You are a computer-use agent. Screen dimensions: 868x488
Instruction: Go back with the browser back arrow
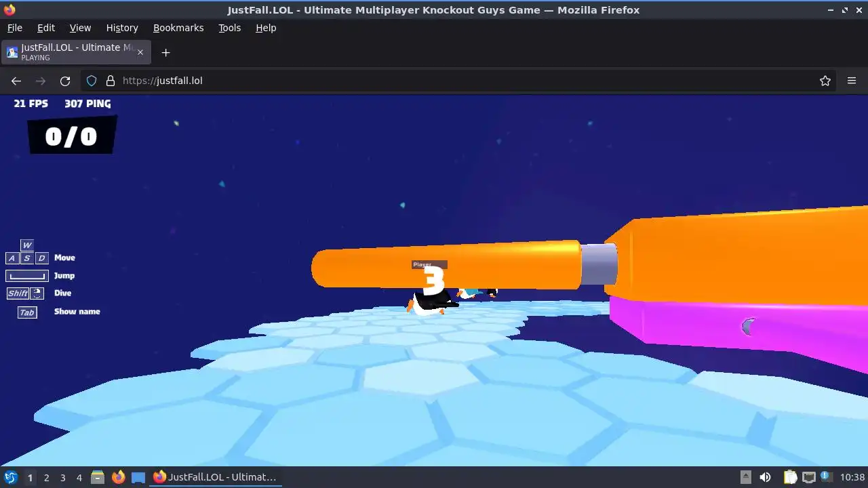(16, 81)
